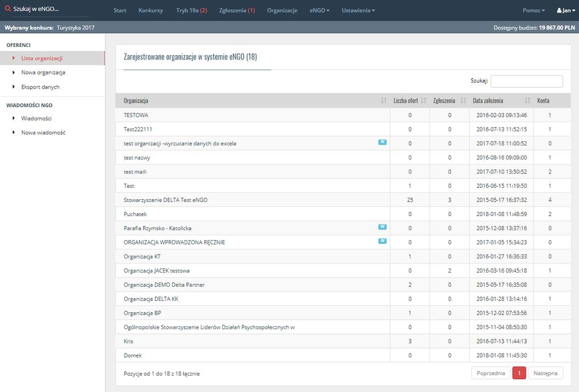Select Lista organizacji in sidebar
The height and width of the screenshot is (392, 579).
(x=53, y=58)
